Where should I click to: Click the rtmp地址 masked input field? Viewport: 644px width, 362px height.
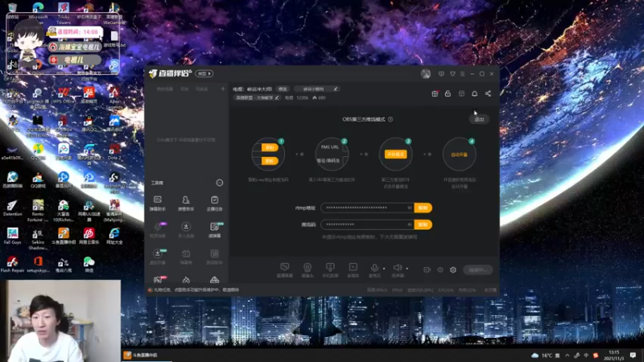(367, 208)
